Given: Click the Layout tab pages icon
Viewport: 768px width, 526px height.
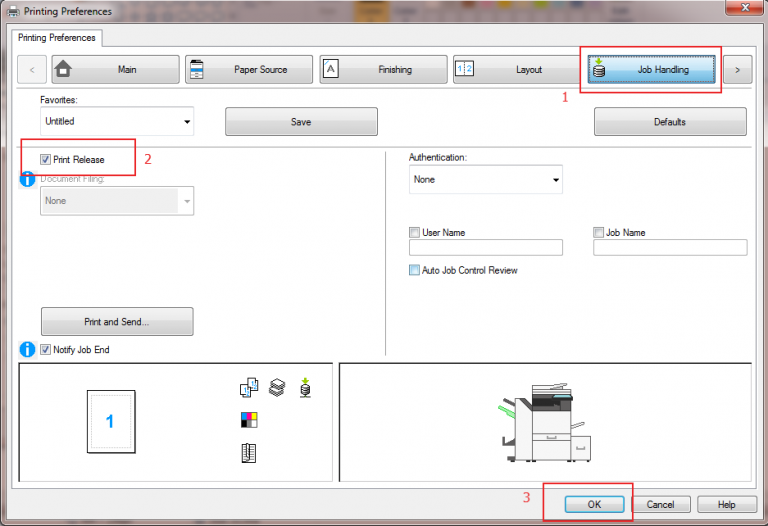Looking at the screenshot, I should (464, 69).
